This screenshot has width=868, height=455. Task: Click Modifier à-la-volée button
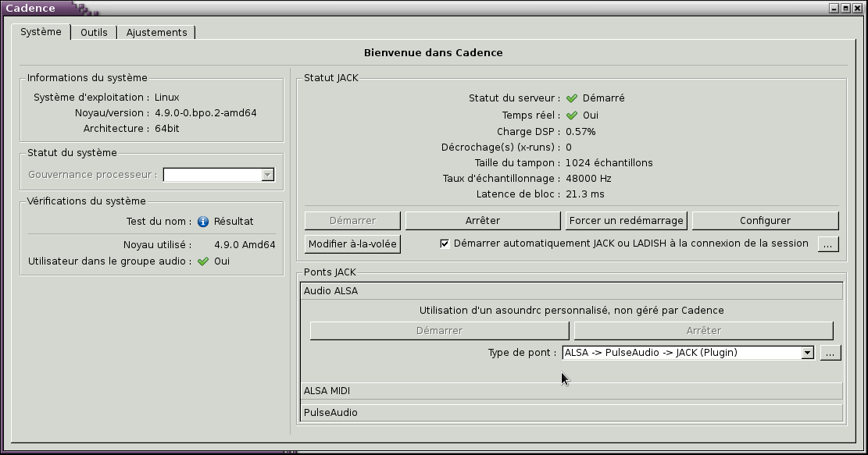click(352, 243)
